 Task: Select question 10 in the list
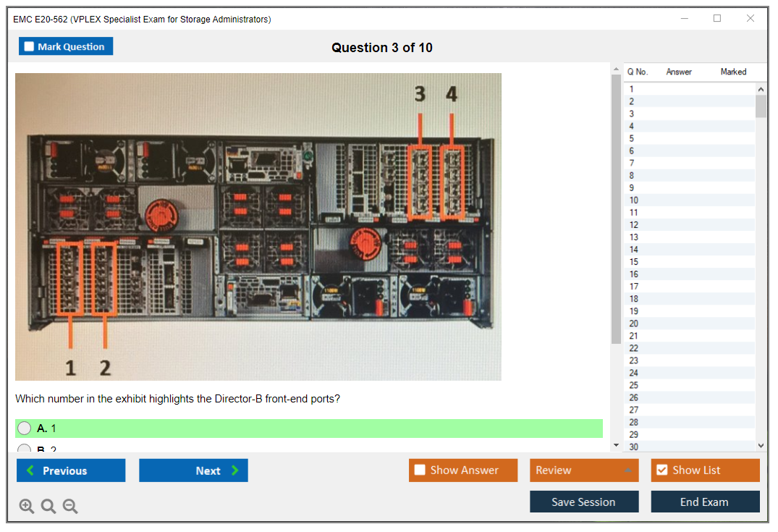[634, 200]
